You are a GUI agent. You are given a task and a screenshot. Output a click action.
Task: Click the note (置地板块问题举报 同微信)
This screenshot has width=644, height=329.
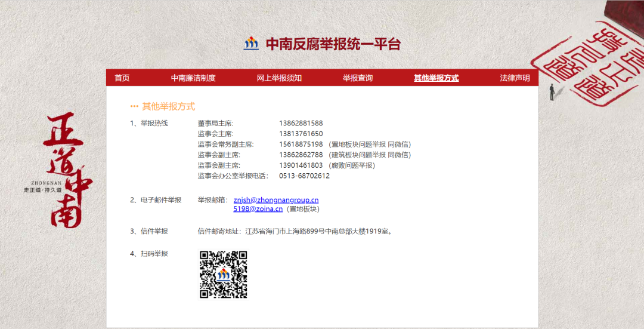pyautogui.click(x=370, y=144)
